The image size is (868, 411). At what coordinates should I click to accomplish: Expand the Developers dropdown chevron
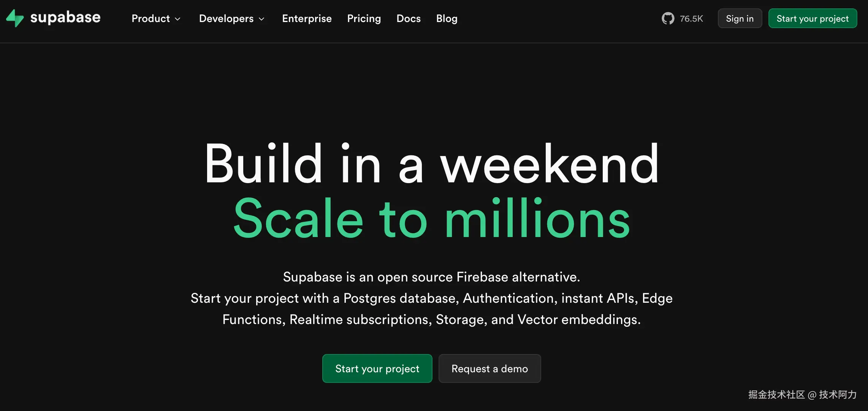tap(261, 19)
